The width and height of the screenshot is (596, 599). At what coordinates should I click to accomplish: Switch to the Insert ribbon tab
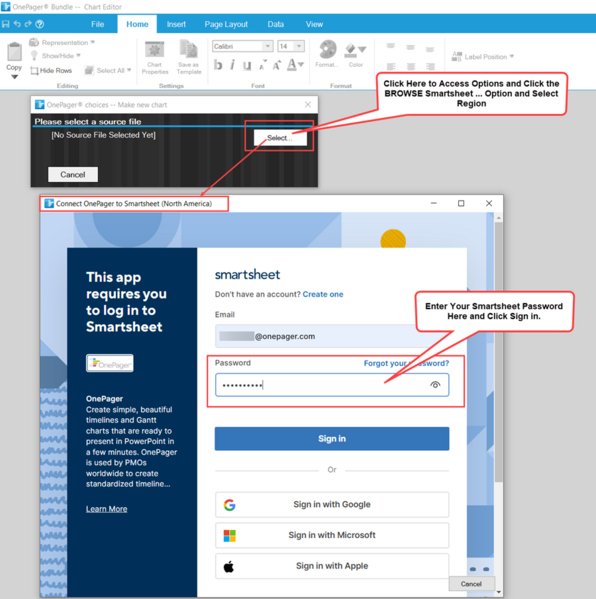tap(176, 24)
